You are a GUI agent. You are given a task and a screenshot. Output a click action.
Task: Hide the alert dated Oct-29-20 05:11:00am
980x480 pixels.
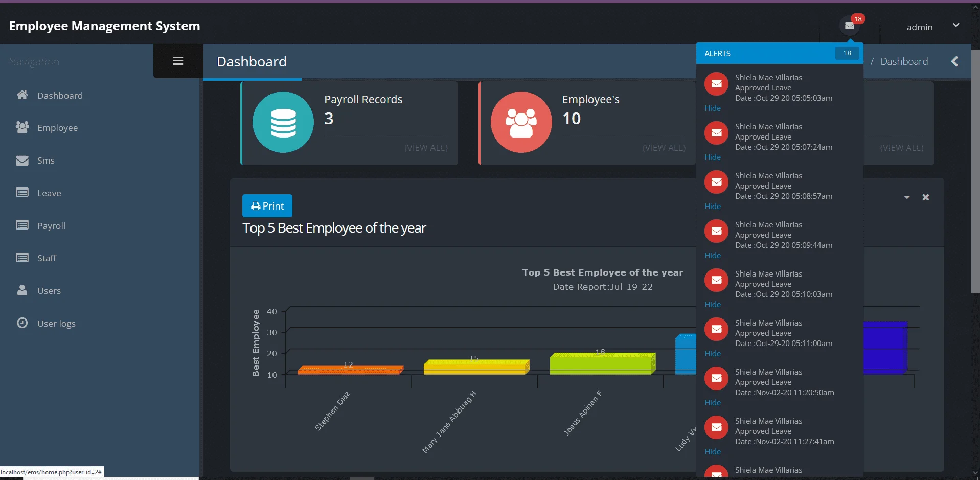[713, 354]
